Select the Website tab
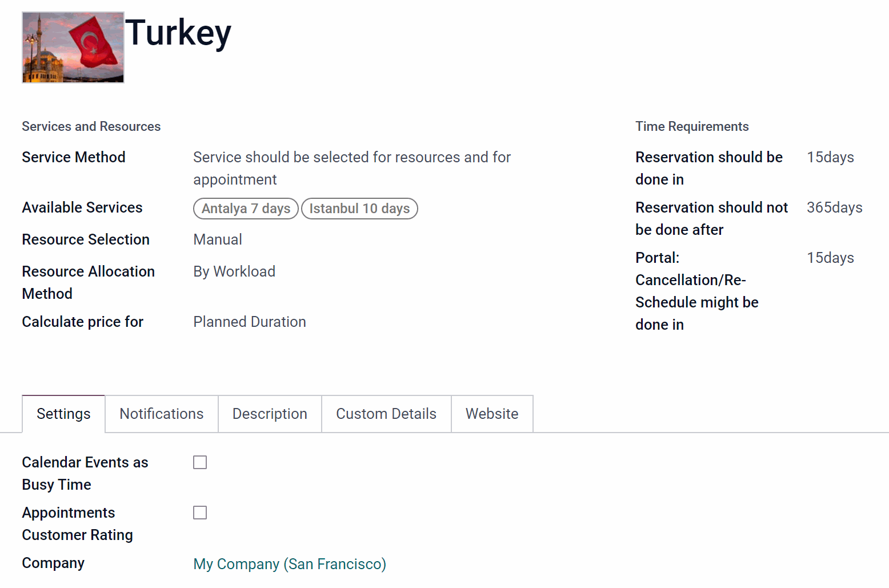This screenshot has width=889, height=588. [x=492, y=414]
